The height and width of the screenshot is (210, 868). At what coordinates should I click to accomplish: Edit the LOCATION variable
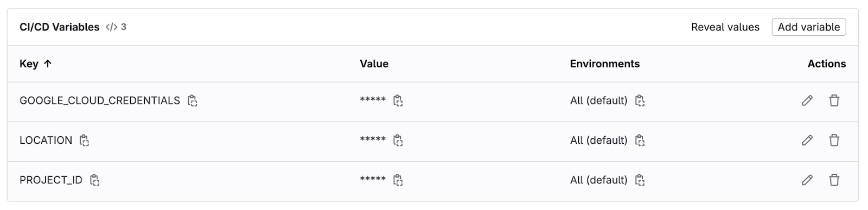tap(807, 140)
